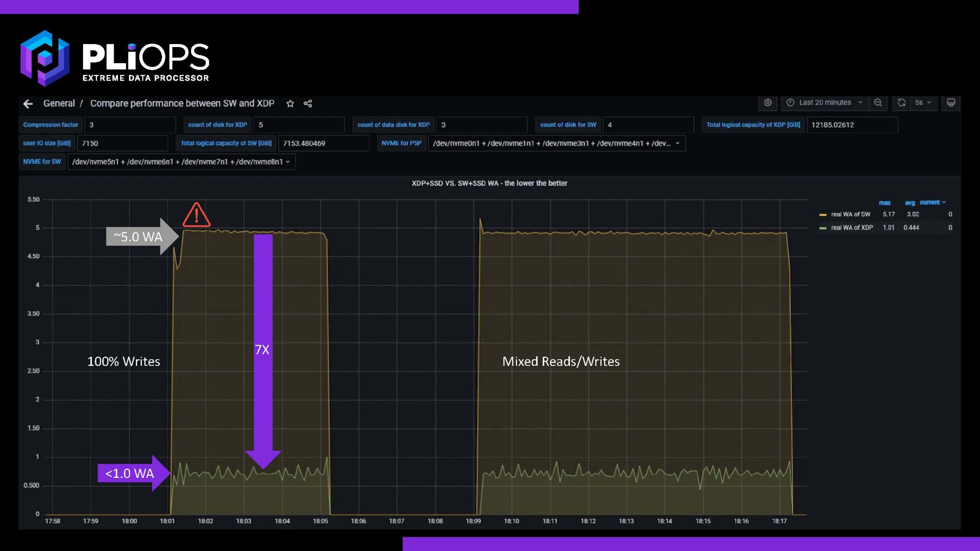This screenshot has width=980, height=551.
Task: Toggle real WA of SW series
Action: pyautogui.click(x=850, y=214)
